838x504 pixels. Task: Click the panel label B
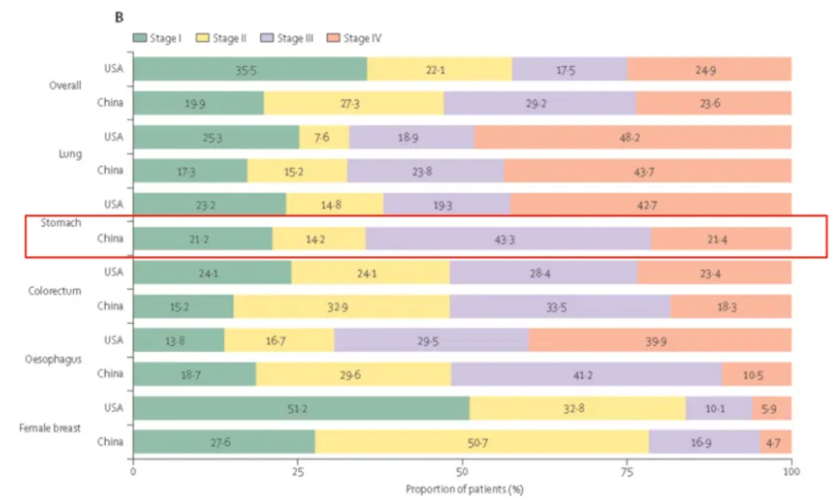(118, 17)
